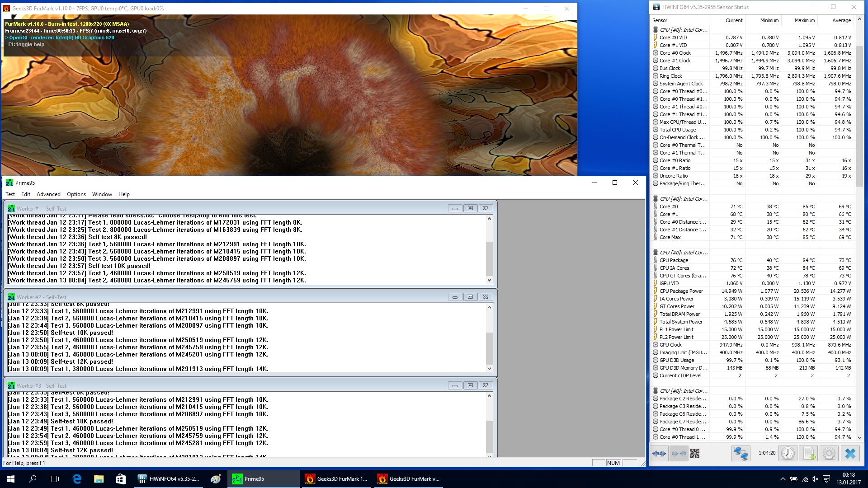Image resolution: width=868 pixels, height=488 pixels.
Task: Open Prime95 Advanced menu
Action: pyautogui.click(x=48, y=194)
